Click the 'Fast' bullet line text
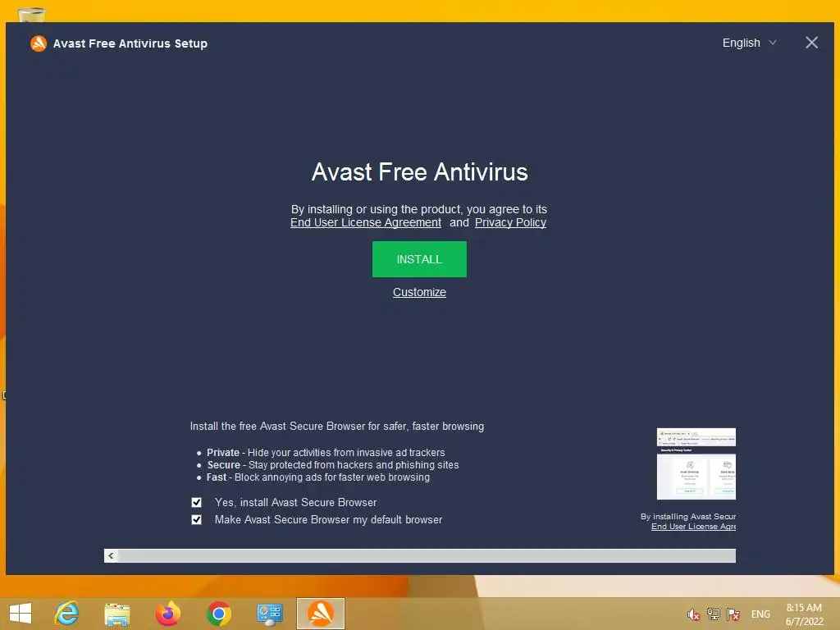This screenshot has height=630, width=840. tap(317, 477)
